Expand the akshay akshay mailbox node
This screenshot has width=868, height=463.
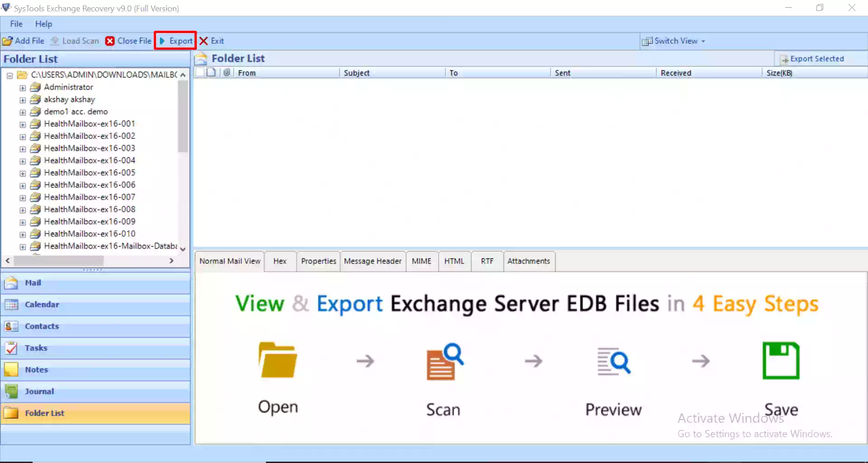point(23,100)
